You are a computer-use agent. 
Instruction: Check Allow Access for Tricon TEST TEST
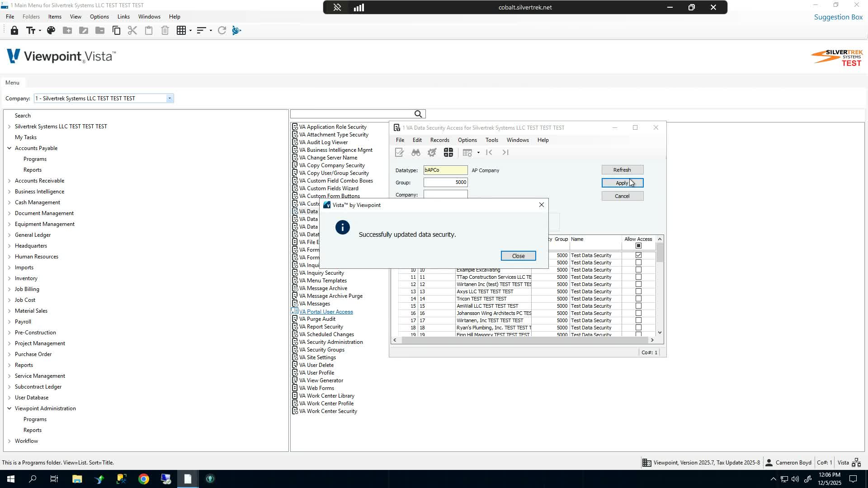pos(638,299)
